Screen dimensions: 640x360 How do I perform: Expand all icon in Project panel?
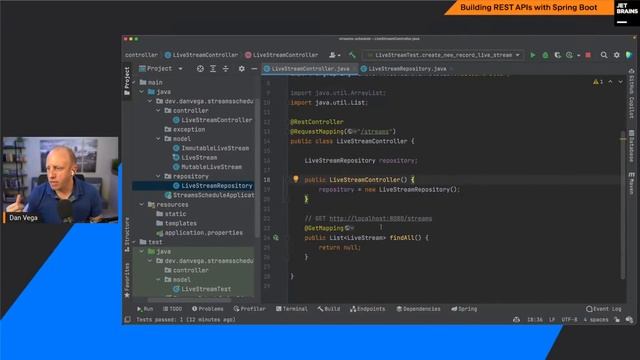point(213,69)
